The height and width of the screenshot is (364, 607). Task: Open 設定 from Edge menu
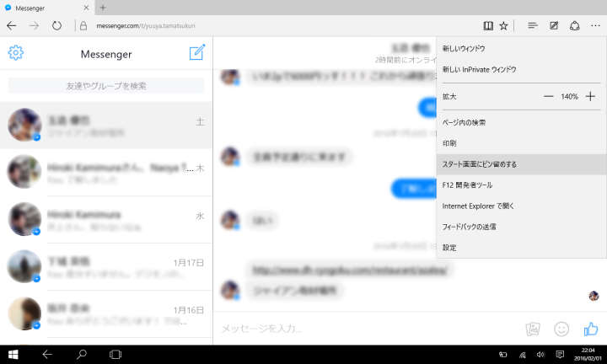521,248
